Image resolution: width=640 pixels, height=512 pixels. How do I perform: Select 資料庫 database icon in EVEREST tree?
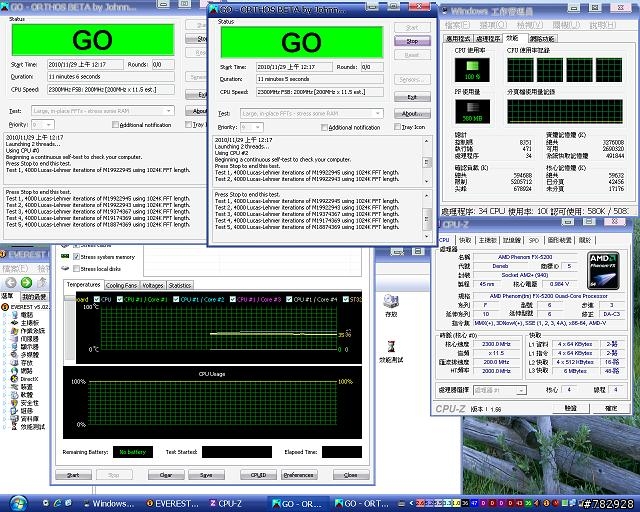15,419
